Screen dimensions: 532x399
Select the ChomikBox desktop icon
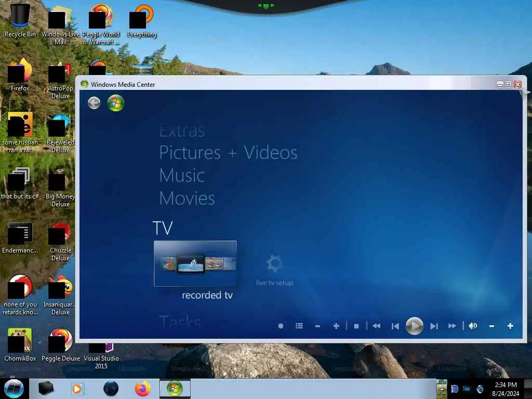(20, 345)
